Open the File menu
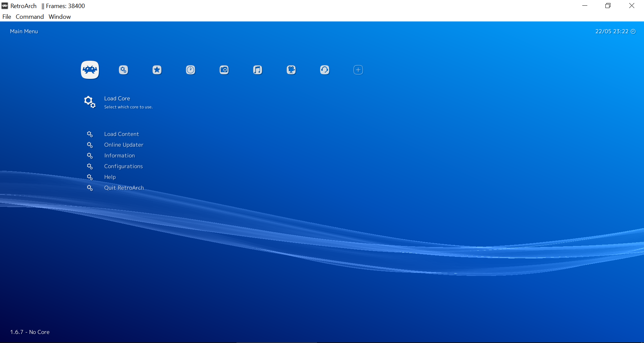 click(x=7, y=17)
